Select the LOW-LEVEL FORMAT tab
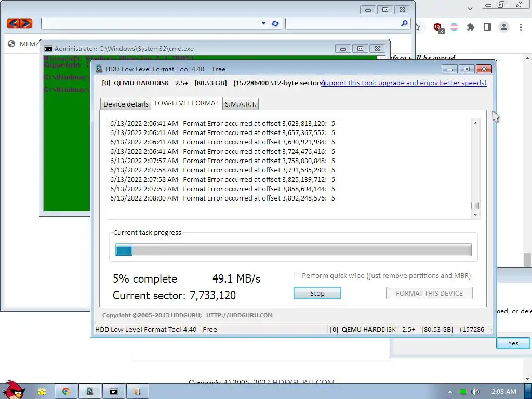The height and width of the screenshot is (399, 532). click(x=187, y=103)
